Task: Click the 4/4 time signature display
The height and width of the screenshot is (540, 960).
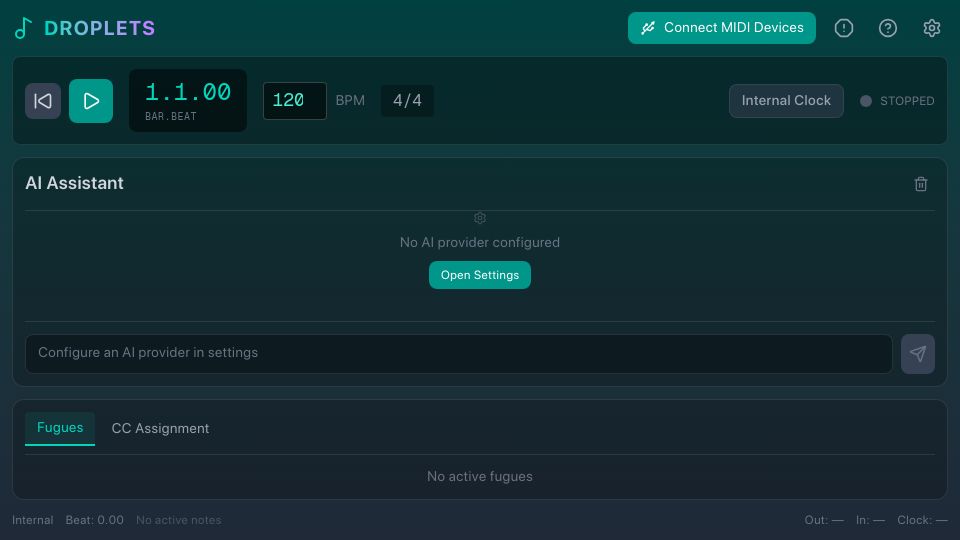Action: [x=407, y=101]
